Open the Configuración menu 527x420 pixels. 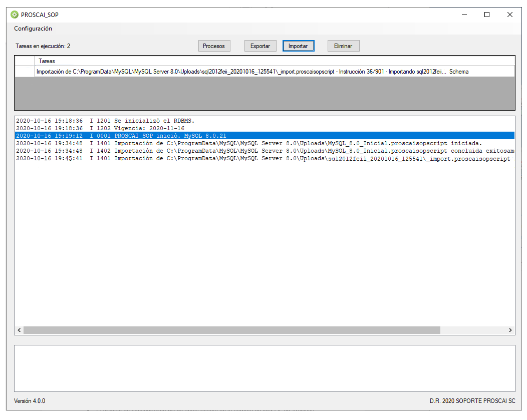point(33,29)
